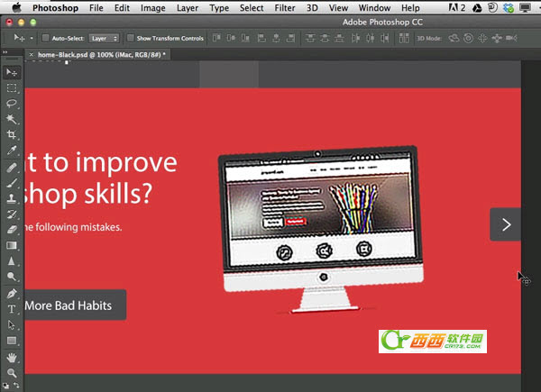
Task: Select the Rectangle shape tool
Action: (12, 341)
